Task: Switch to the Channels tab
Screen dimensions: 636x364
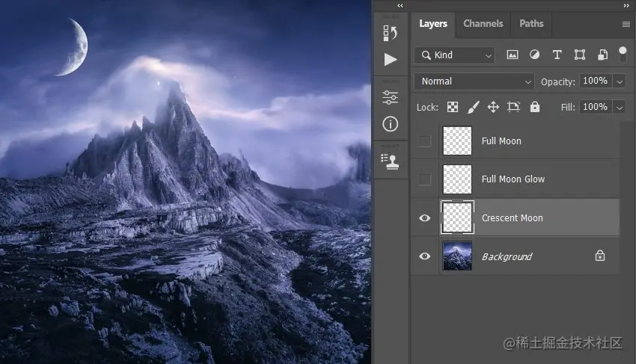Action: point(483,24)
